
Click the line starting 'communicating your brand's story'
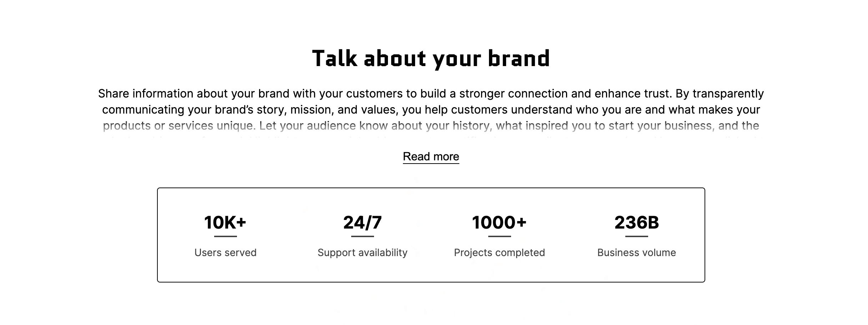coord(431,110)
